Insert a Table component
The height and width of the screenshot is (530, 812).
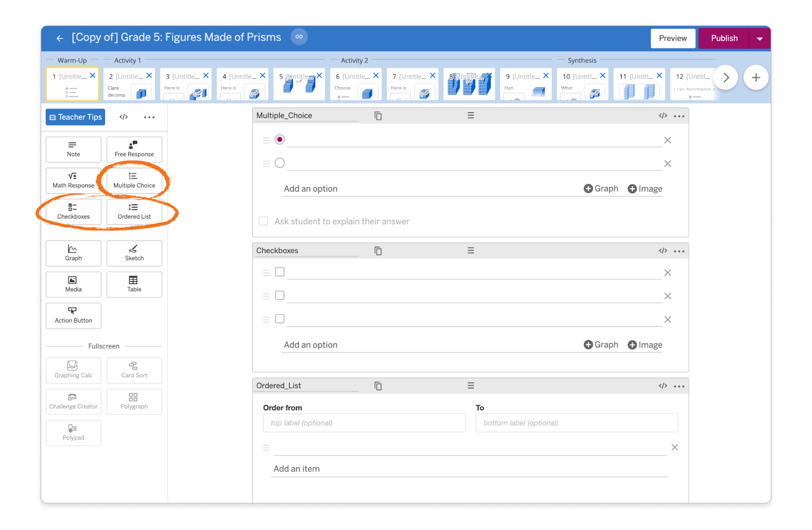click(x=134, y=284)
